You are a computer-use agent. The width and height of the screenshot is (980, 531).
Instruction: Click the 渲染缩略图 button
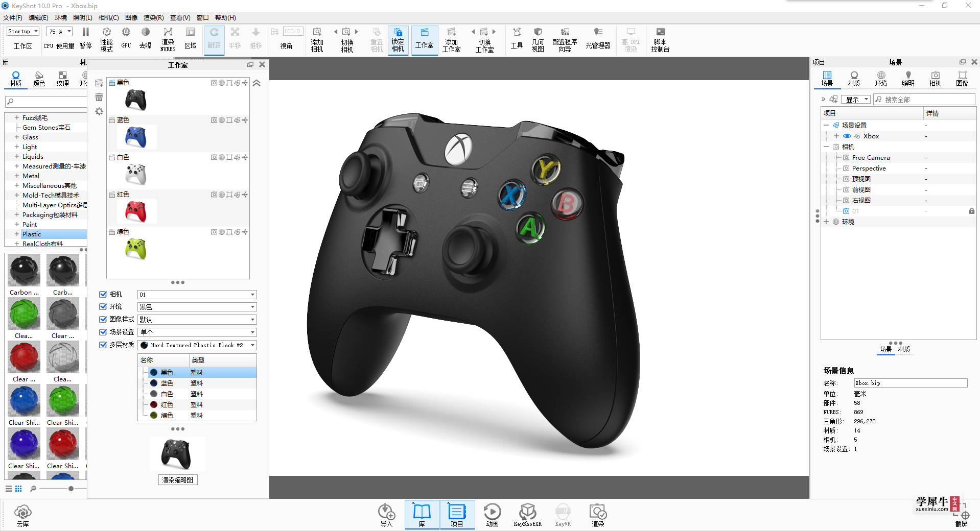(177, 480)
